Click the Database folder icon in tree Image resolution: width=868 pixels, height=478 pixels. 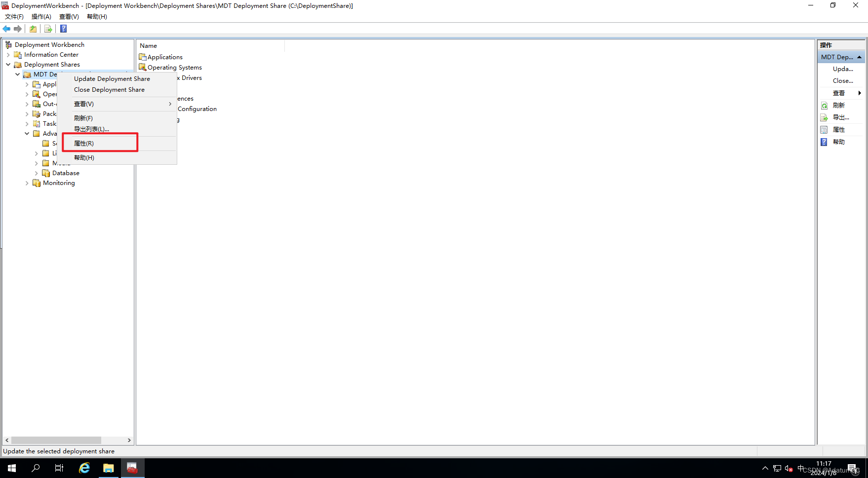click(x=46, y=173)
